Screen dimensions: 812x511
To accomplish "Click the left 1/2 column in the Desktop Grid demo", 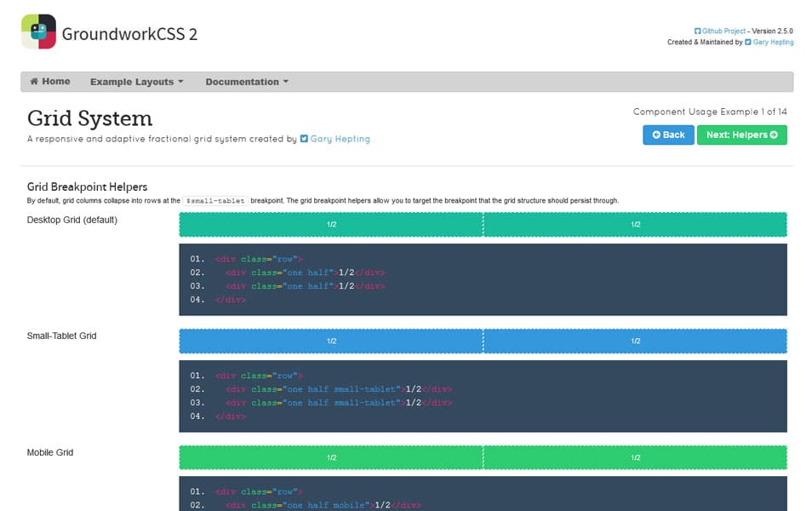I will [330, 224].
